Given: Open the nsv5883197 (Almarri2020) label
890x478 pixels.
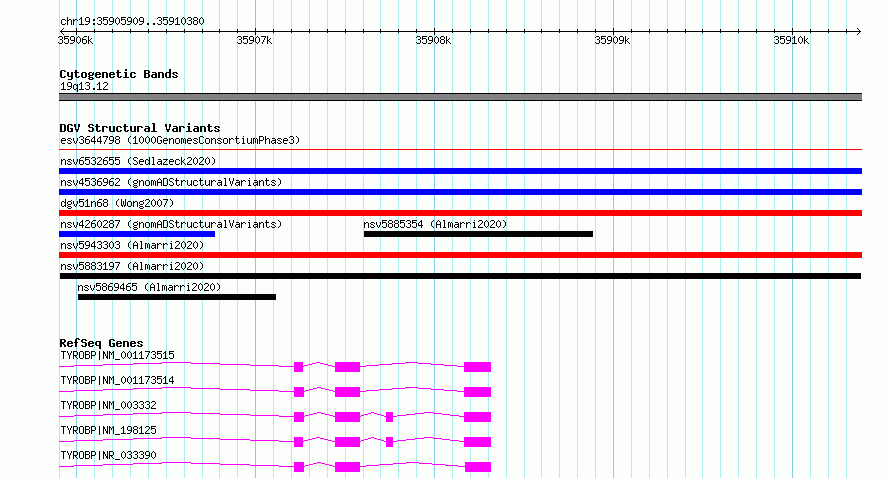Looking at the screenshot, I should tap(132, 266).
